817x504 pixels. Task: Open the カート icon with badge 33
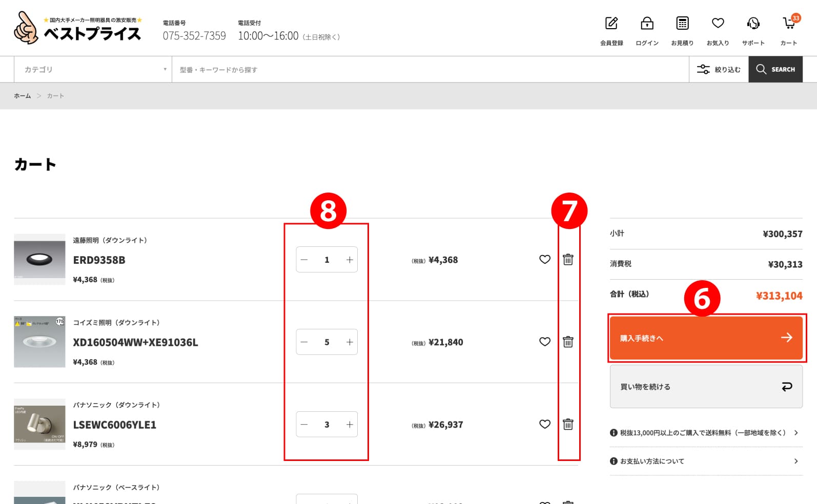[788, 24]
